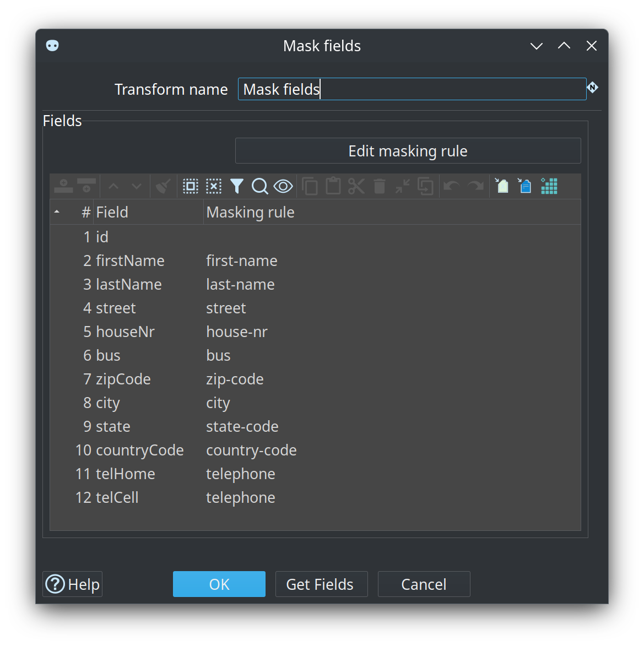Select the lastName field cell
This screenshot has height=646, width=644.
click(x=148, y=284)
